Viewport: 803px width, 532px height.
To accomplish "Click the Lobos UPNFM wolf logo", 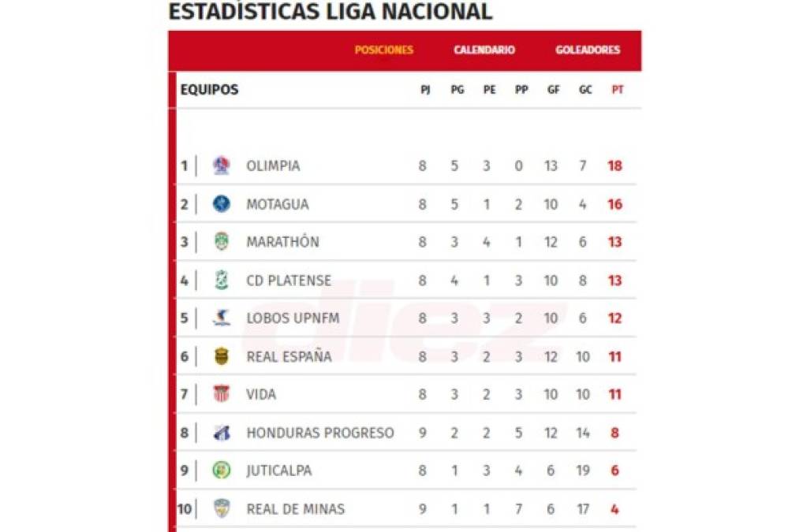I will click(x=222, y=318).
